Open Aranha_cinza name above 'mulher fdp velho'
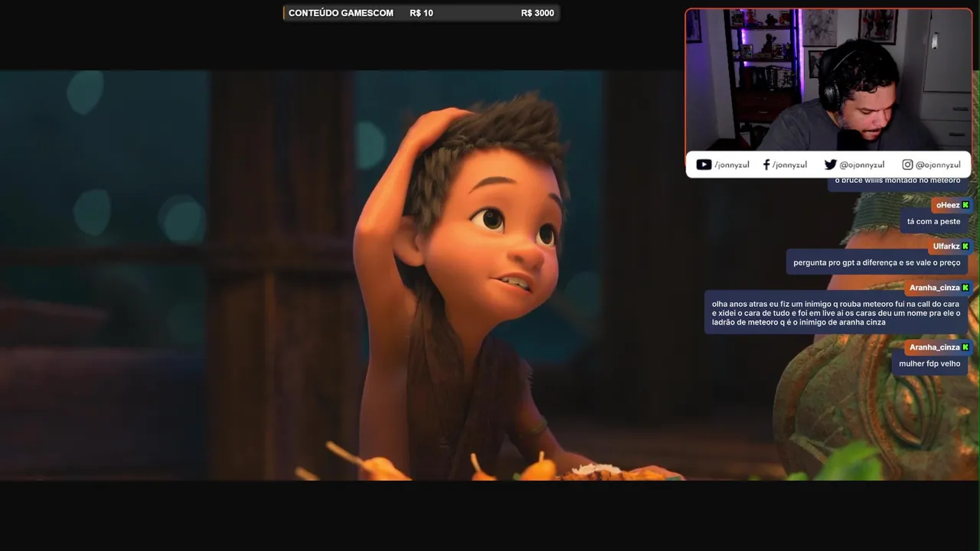 pyautogui.click(x=934, y=347)
